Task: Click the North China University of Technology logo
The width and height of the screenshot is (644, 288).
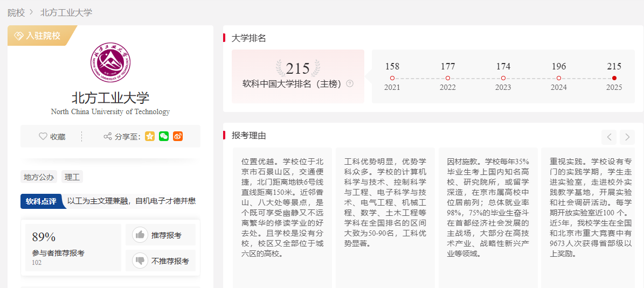Action: tap(110, 61)
